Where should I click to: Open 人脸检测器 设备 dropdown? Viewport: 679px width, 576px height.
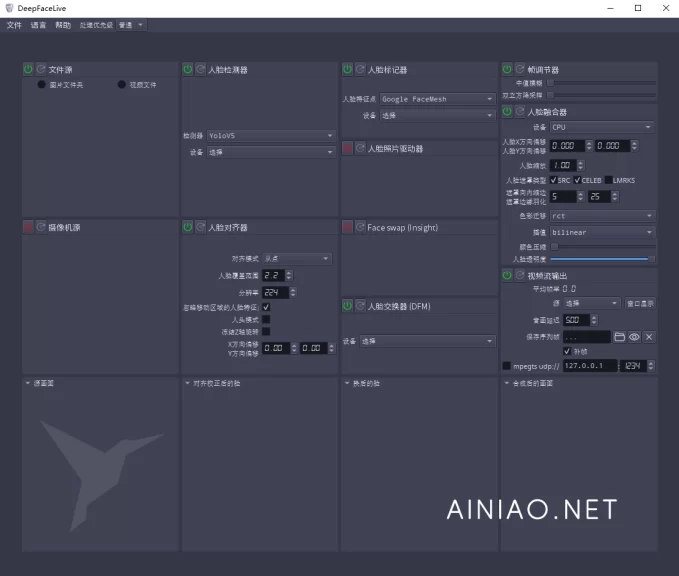(x=271, y=152)
